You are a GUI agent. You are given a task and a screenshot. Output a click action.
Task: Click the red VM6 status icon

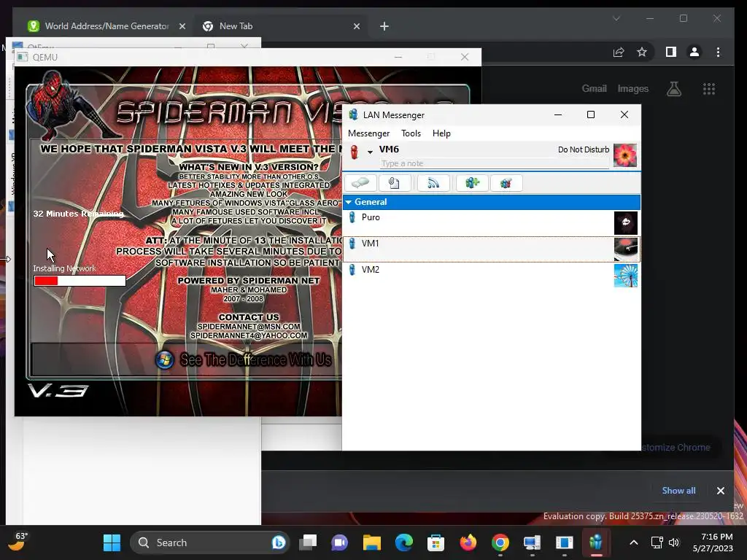354,152
